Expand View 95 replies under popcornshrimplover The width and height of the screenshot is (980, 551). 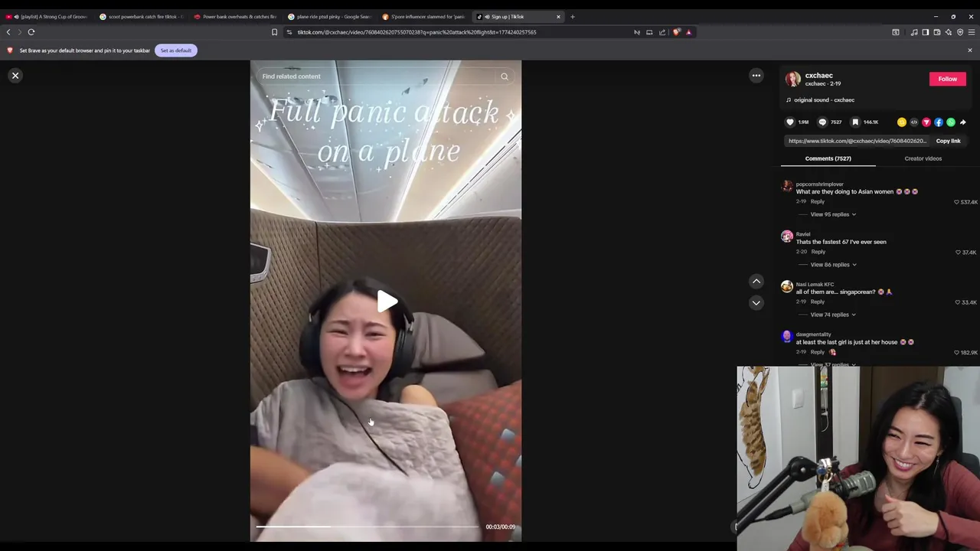(x=833, y=214)
